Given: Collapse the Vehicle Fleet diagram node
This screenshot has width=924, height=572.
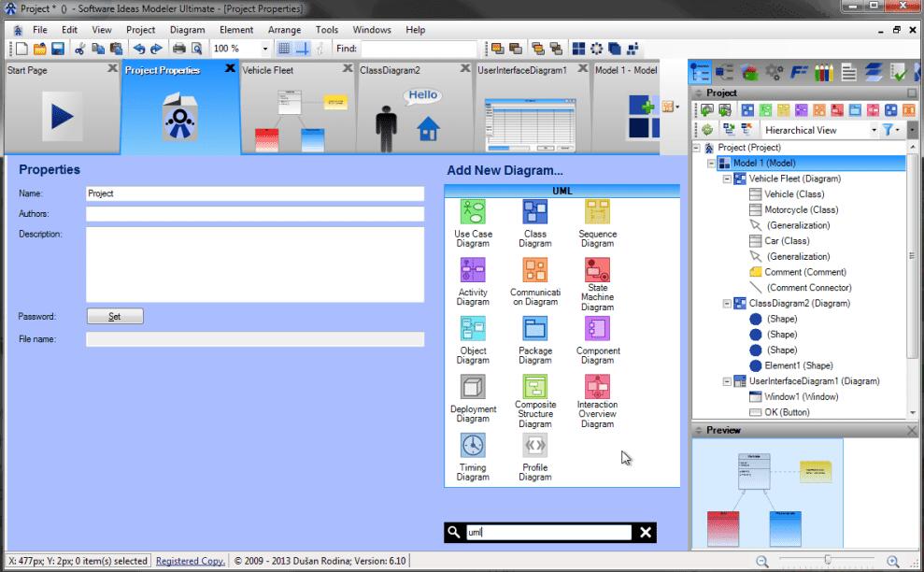Looking at the screenshot, I should coord(727,179).
